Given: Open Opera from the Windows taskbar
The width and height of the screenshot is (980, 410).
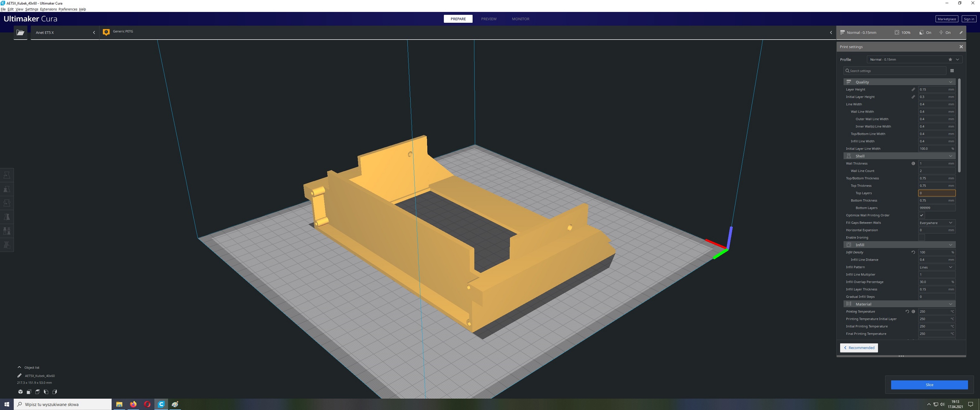Looking at the screenshot, I should [147, 404].
